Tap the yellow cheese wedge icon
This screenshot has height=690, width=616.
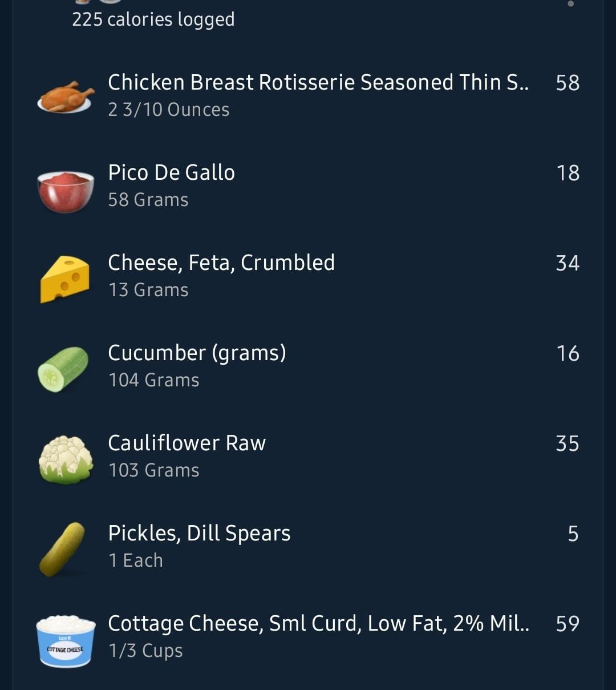[x=65, y=279]
